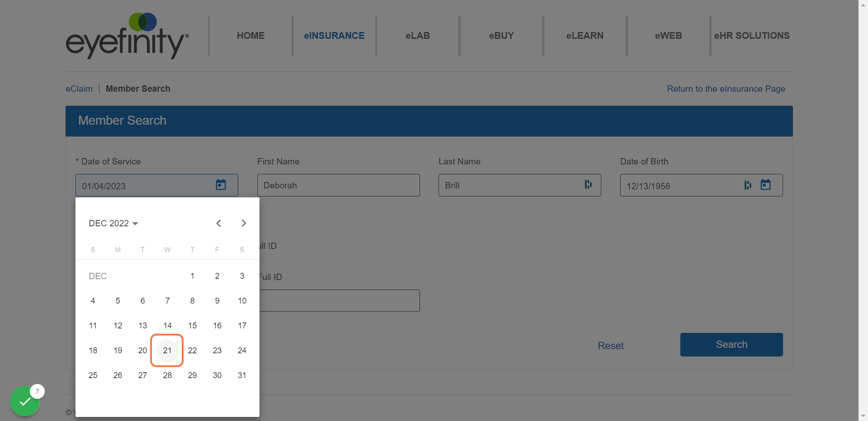Select December 28 in the calendar
The width and height of the screenshot is (868, 421).
[x=167, y=375]
